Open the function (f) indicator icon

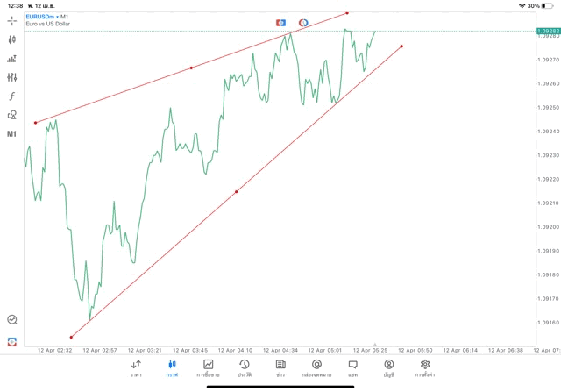click(11, 96)
